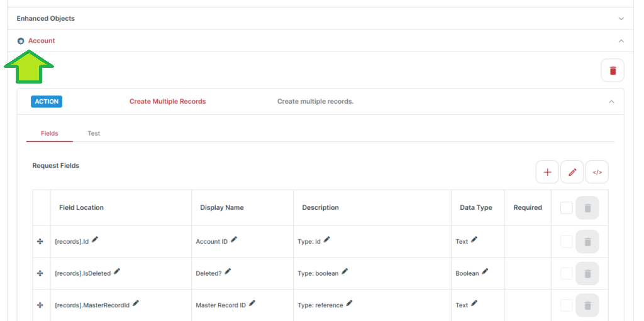Edit the Type: reference description pencil
The image size is (644, 321).
coord(349,303)
